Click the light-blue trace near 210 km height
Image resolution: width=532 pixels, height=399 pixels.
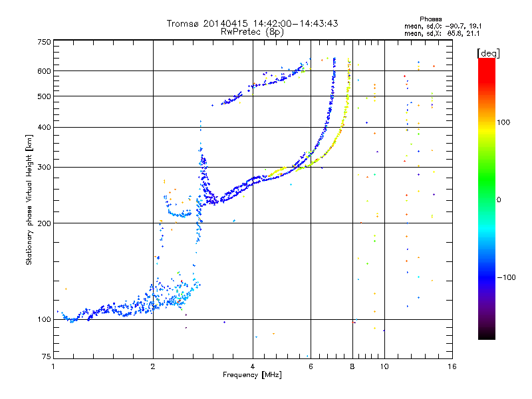click(180, 214)
